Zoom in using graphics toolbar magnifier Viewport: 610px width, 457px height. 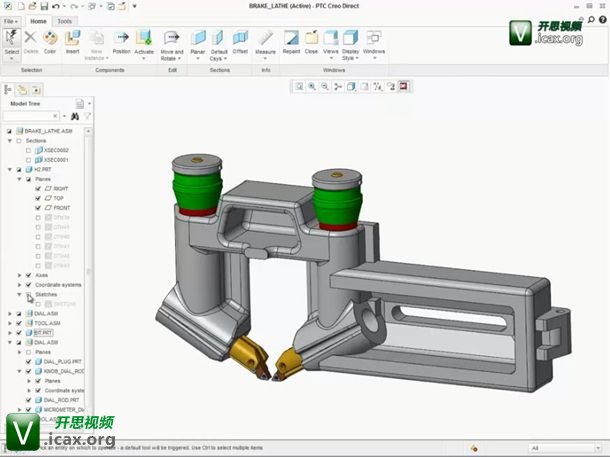312,86
